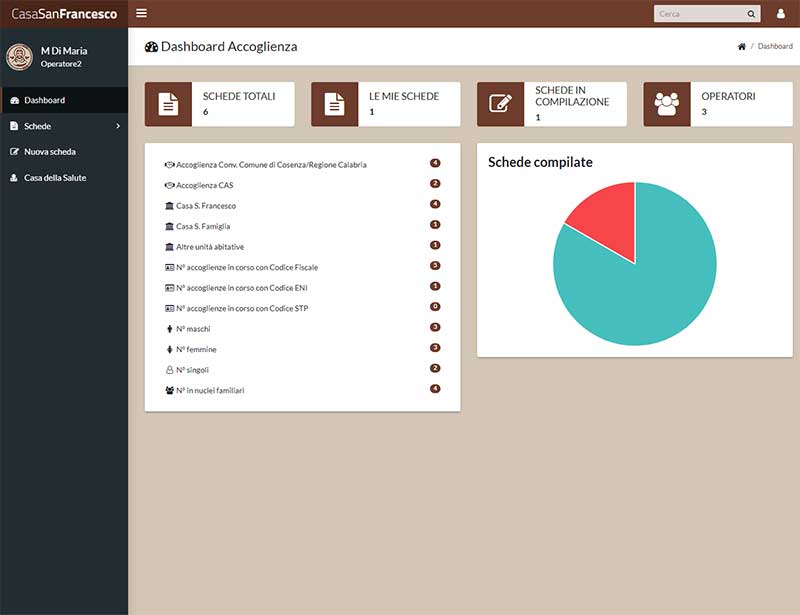
Task: Click the home breadcrumb icon
Action: 741,46
